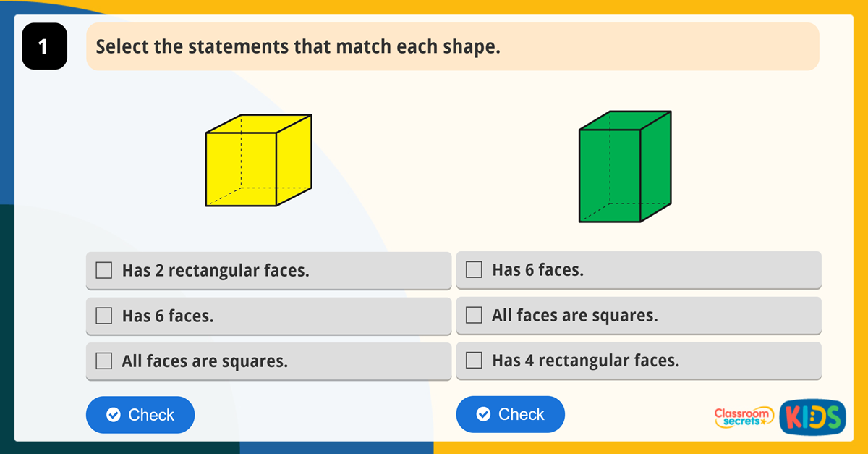The image size is (868, 454).
Task: Click the front face of the yellow cube
Action: coord(241,169)
